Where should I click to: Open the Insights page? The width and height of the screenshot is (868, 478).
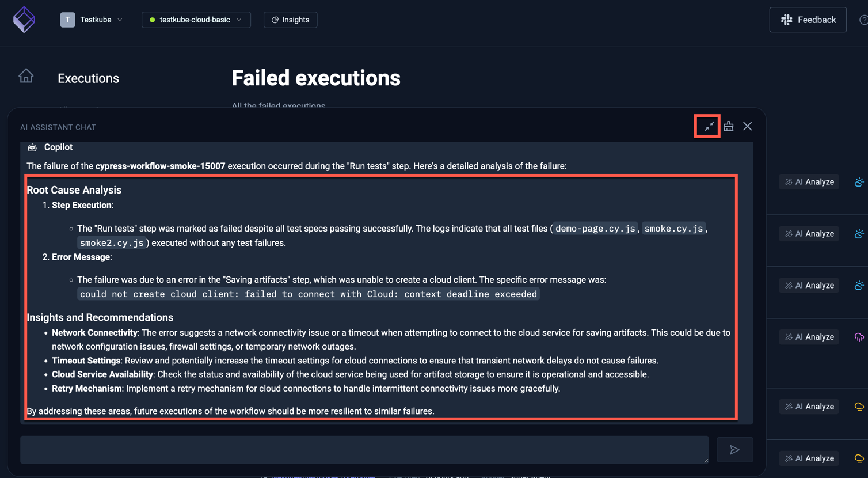click(x=290, y=20)
